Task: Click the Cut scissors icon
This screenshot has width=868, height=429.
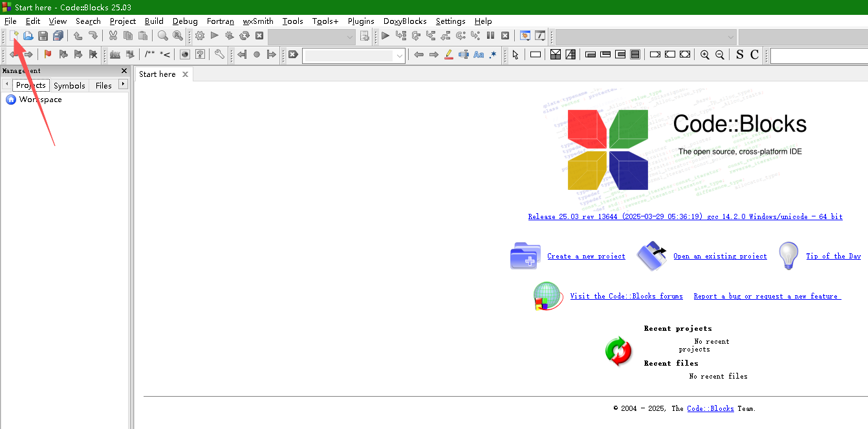Action: click(x=113, y=36)
